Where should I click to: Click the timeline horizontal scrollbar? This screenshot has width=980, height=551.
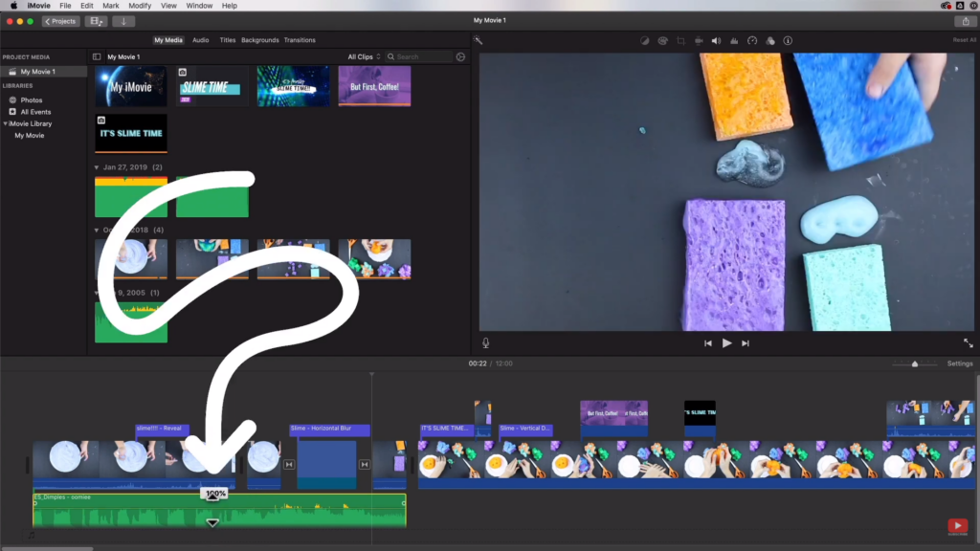tap(47, 548)
